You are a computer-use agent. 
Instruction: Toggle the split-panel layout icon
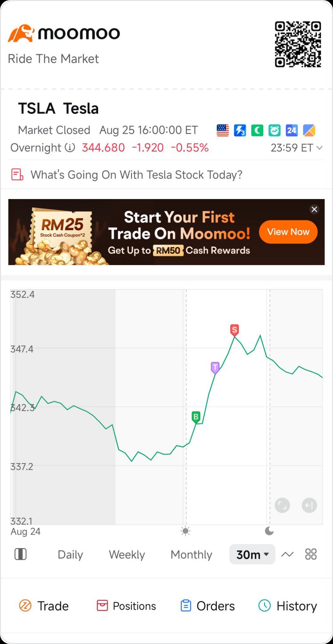[x=21, y=554]
